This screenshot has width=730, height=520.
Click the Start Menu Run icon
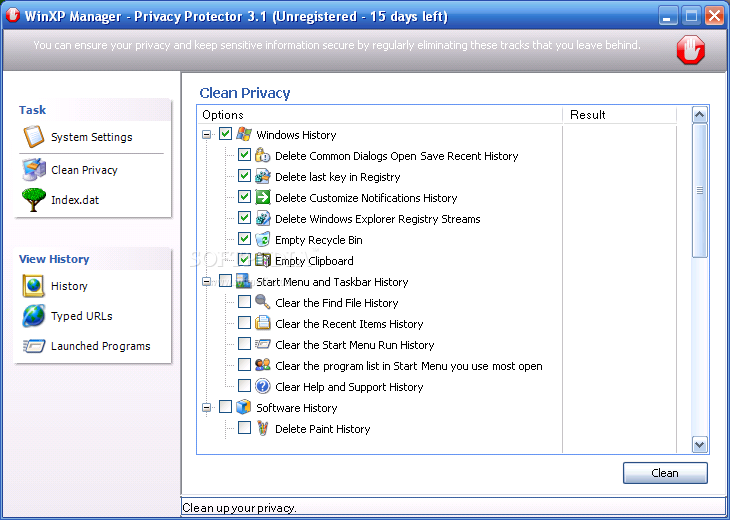263,344
